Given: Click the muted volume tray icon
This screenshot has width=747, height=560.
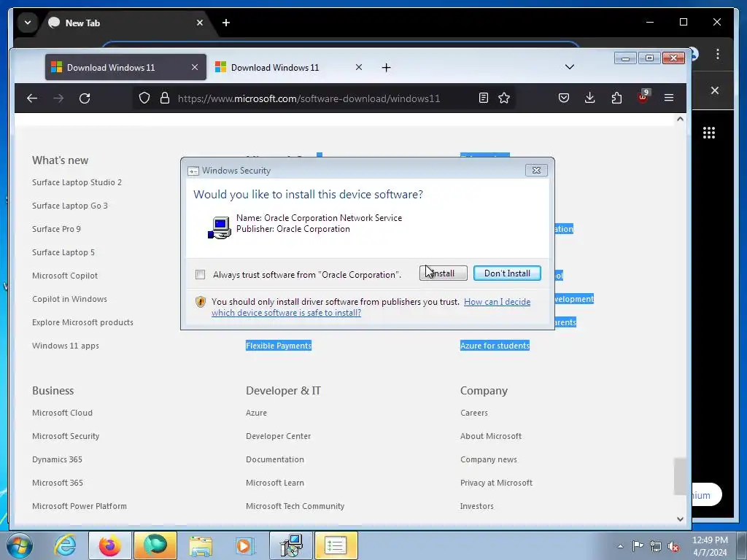Looking at the screenshot, I should tap(673, 546).
